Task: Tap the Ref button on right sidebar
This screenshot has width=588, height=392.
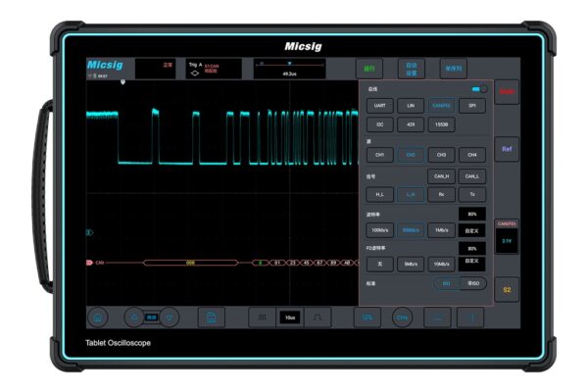Action: tap(507, 149)
